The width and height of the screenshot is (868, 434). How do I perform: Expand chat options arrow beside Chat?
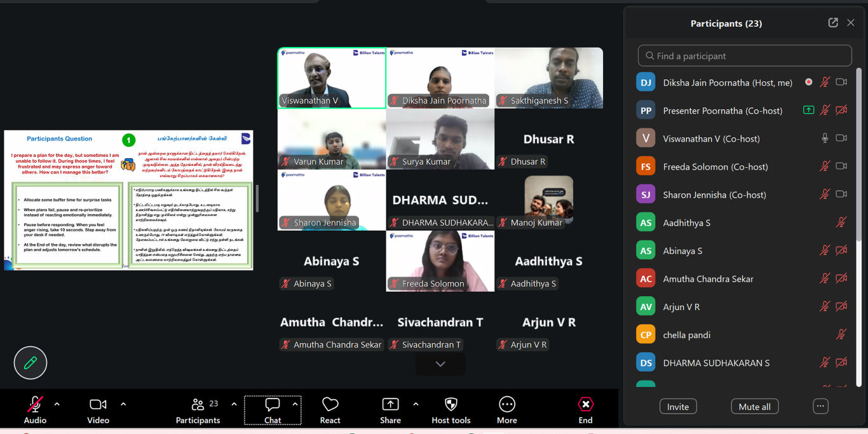(x=295, y=404)
